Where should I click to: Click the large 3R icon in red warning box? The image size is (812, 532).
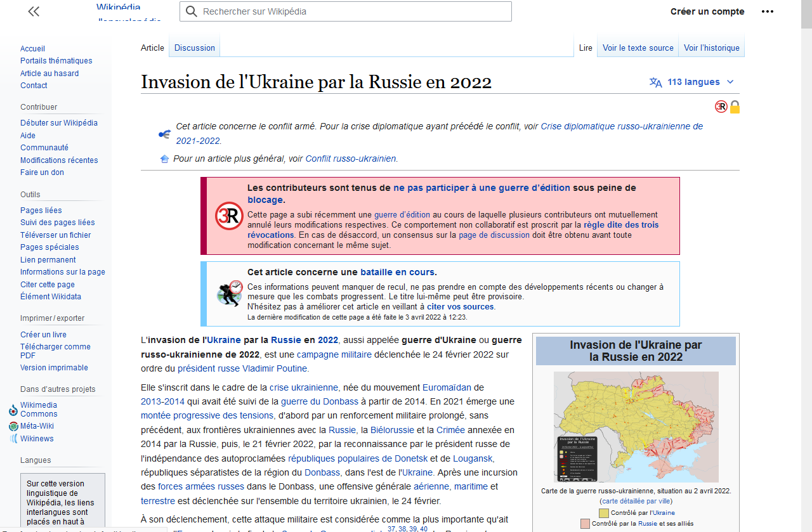point(229,216)
